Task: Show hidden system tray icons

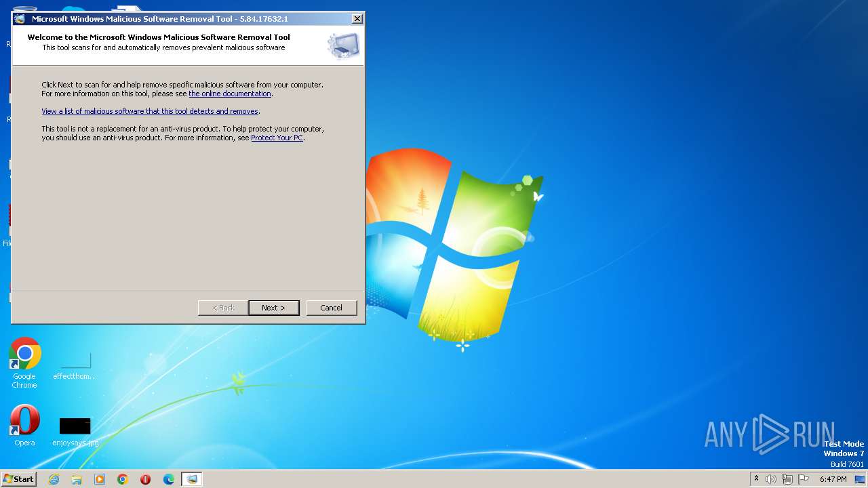Action: point(756,479)
